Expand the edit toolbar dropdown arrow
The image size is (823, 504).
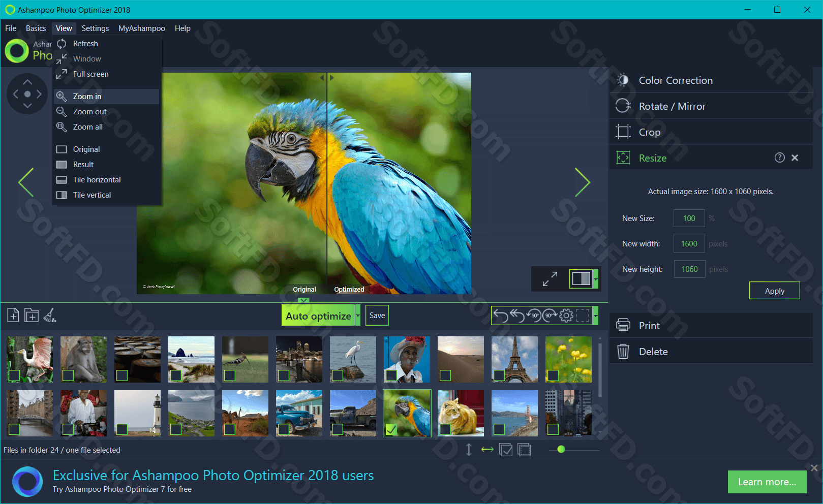596,316
